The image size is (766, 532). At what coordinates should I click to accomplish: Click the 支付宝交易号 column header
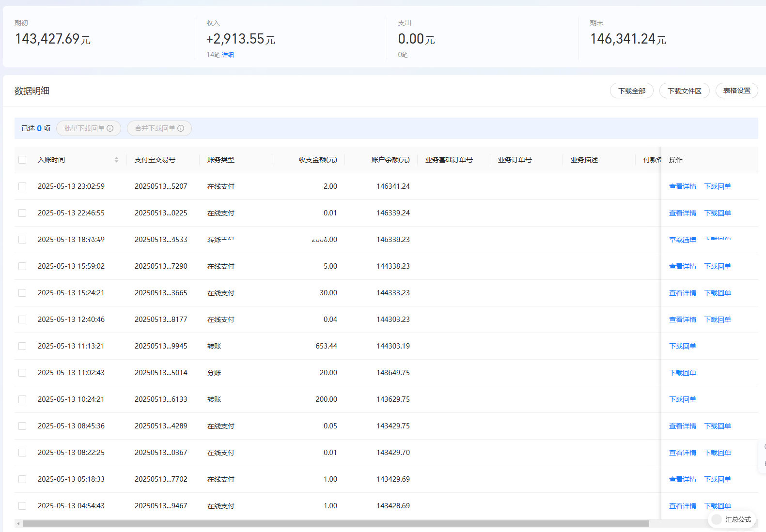pyautogui.click(x=155, y=160)
